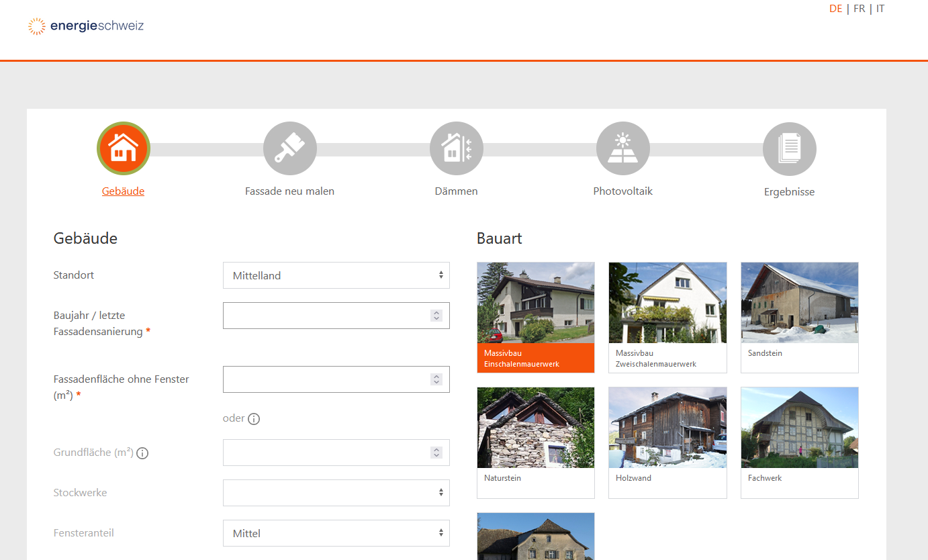The image size is (928, 560).
Task: Select the Fachwerk building type
Action: coord(800,442)
